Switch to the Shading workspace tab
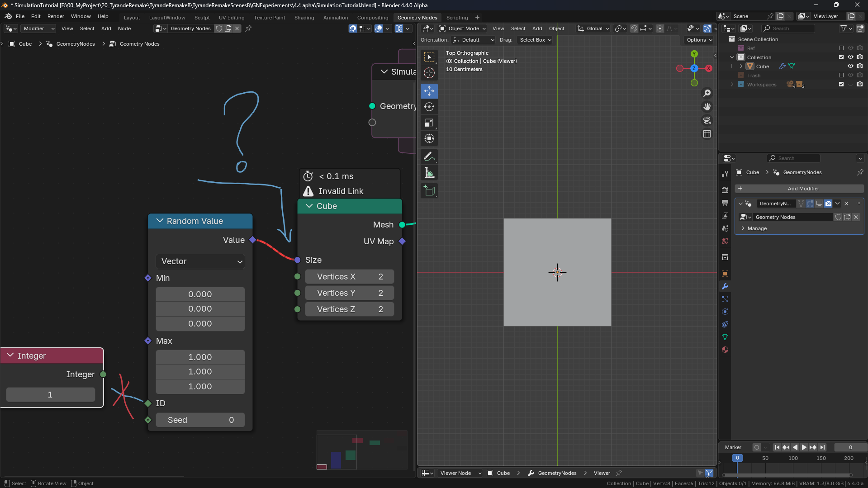The width and height of the screenshot is (868, 488). click(x=304, y=18)
